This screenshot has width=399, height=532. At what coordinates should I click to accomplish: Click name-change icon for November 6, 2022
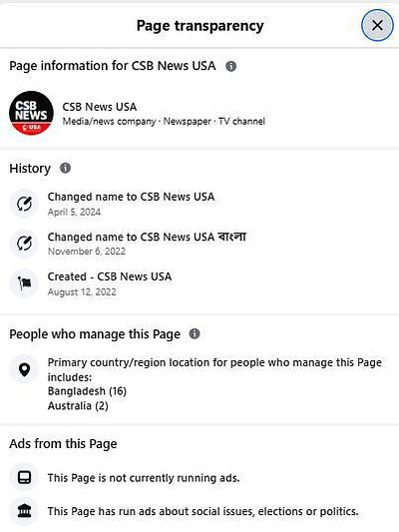pos(24,244)
